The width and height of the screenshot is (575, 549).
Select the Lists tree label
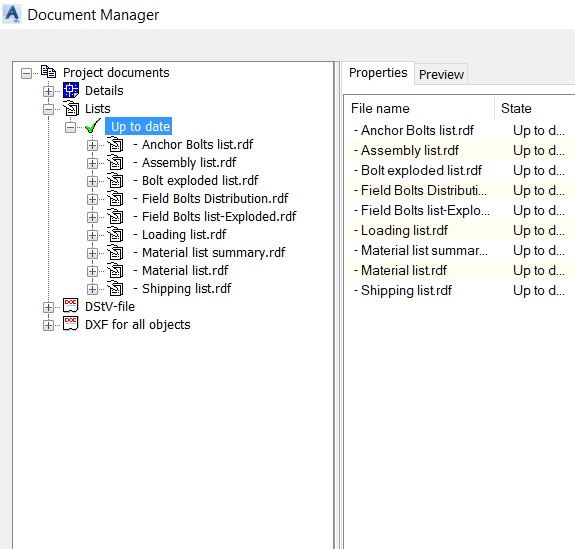[98, 109]
